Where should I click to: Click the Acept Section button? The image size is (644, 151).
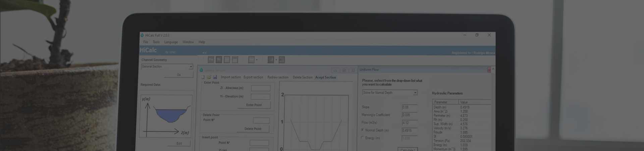click(325, 77)
